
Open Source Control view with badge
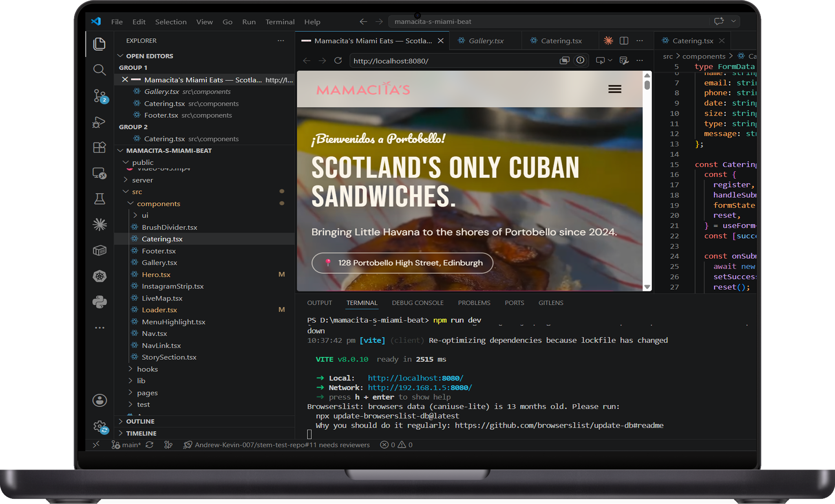click(x=100, y=96)
